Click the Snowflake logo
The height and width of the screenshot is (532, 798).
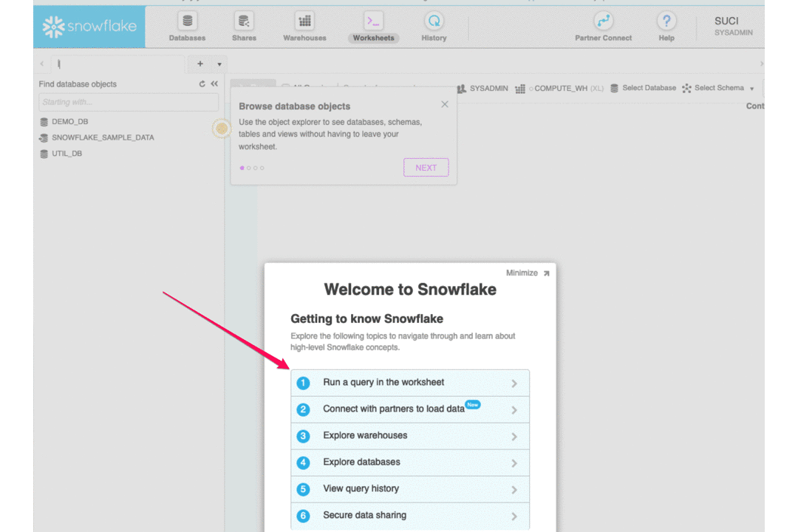89,27
